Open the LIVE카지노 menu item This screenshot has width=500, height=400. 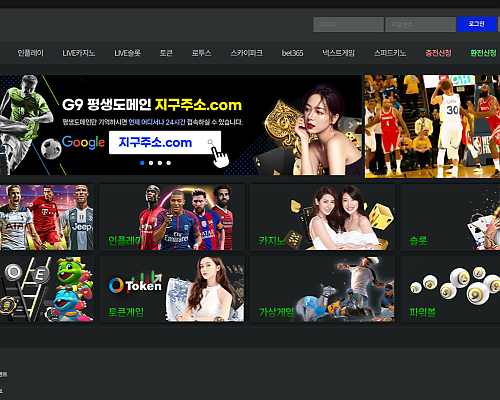click(79, 53)
